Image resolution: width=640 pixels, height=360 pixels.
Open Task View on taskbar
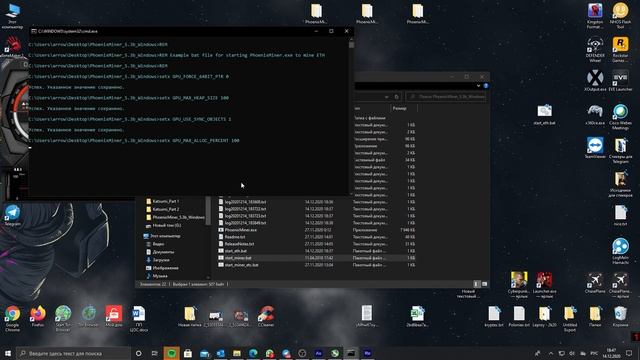(155, 353)
